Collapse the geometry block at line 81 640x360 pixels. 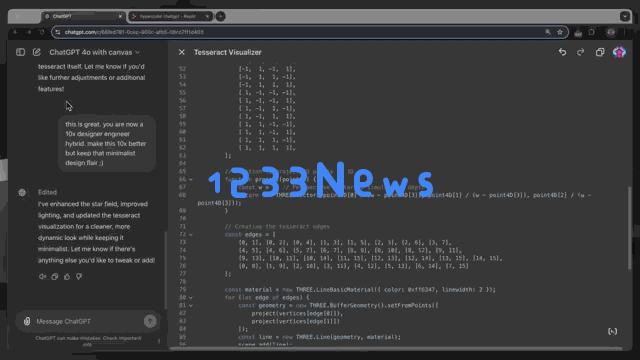(191, 305)
